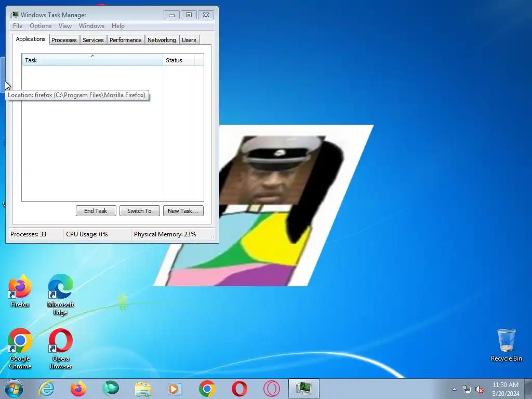
Task: Open the network status tray icon
Action: coord(467,390)
